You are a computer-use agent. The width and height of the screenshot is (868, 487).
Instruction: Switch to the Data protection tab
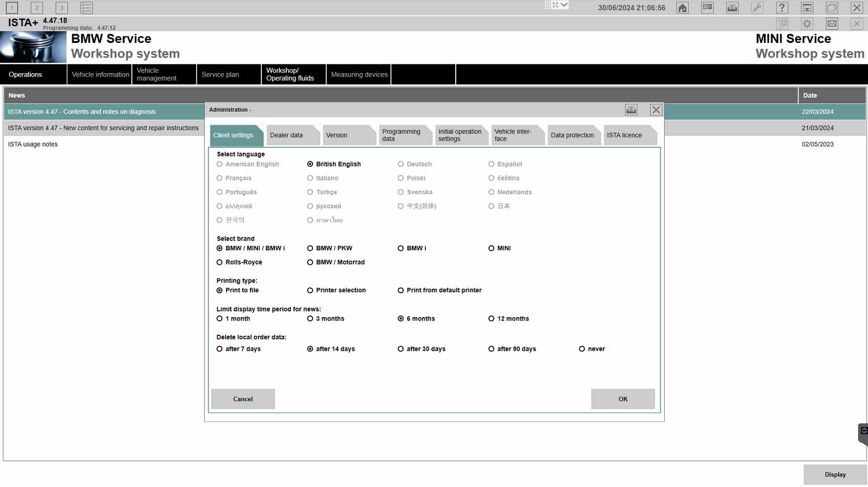(573, 135)
